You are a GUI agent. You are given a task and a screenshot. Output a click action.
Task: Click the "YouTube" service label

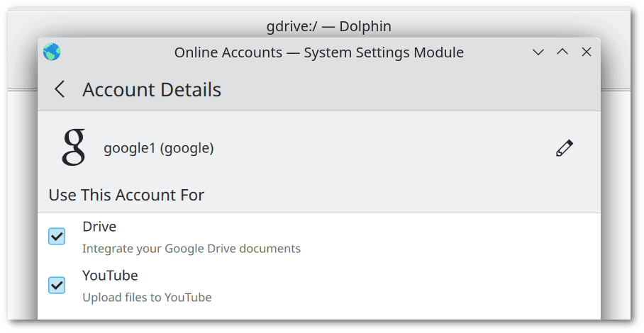110,275
